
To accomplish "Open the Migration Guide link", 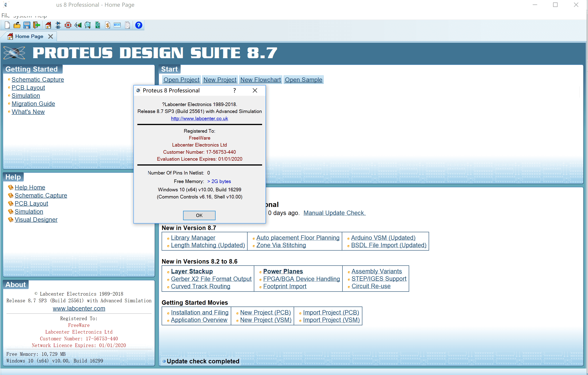I will click(x=33, y=104).
